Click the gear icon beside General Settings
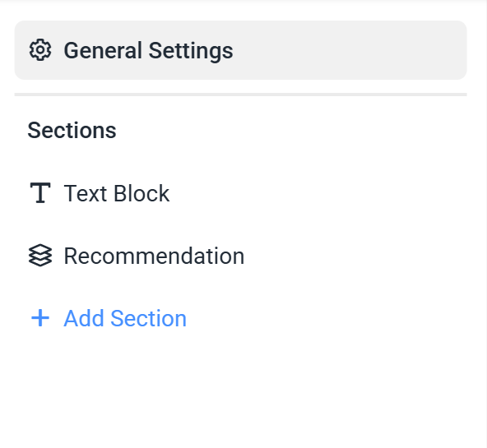Image resolution: width=487 pixels, height=448 pixels. 40,50
